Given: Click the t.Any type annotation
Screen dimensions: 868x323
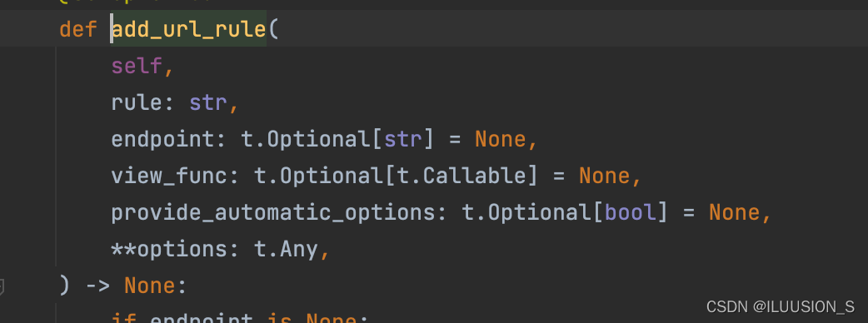Looking at the screenshot, I should (287, 250).
